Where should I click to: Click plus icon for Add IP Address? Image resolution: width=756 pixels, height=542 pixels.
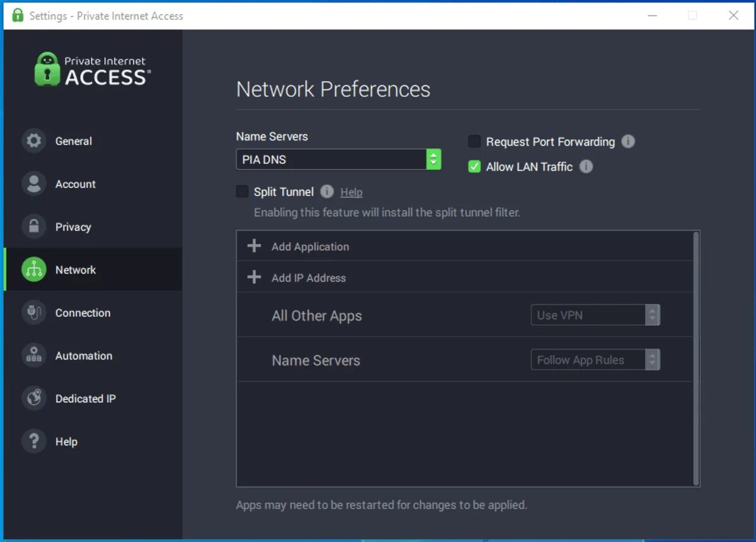(x=254, y=277)
